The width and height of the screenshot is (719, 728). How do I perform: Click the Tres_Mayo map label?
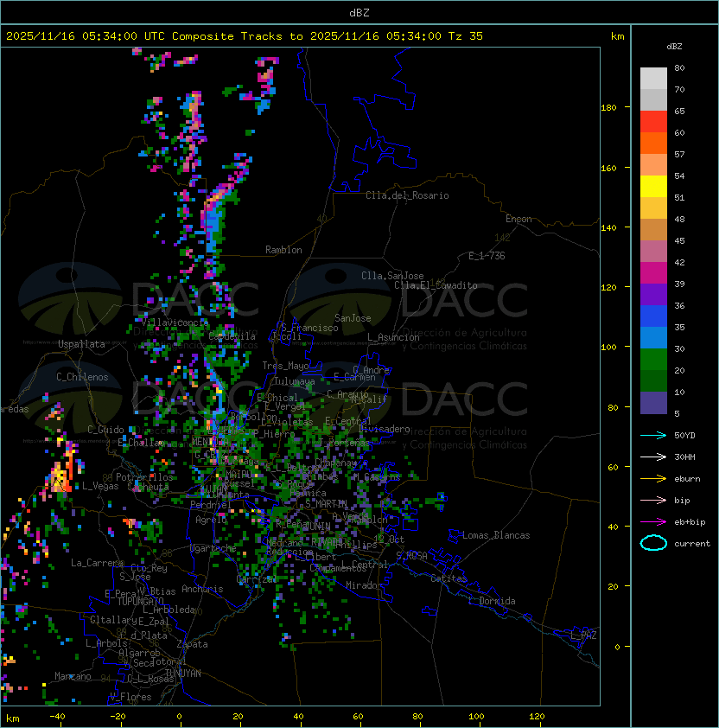(x=285, y=366)
